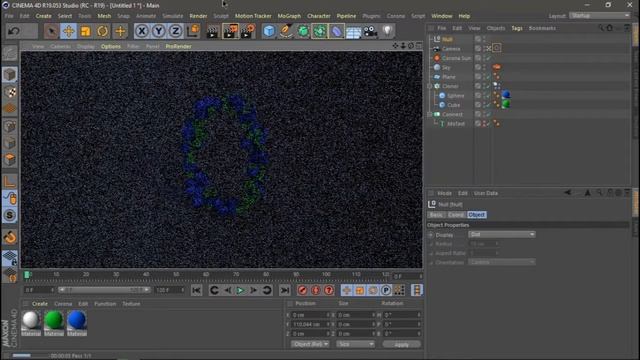Click Render View clapperboard icon
640x360 pixels.
tap(213, 31)
